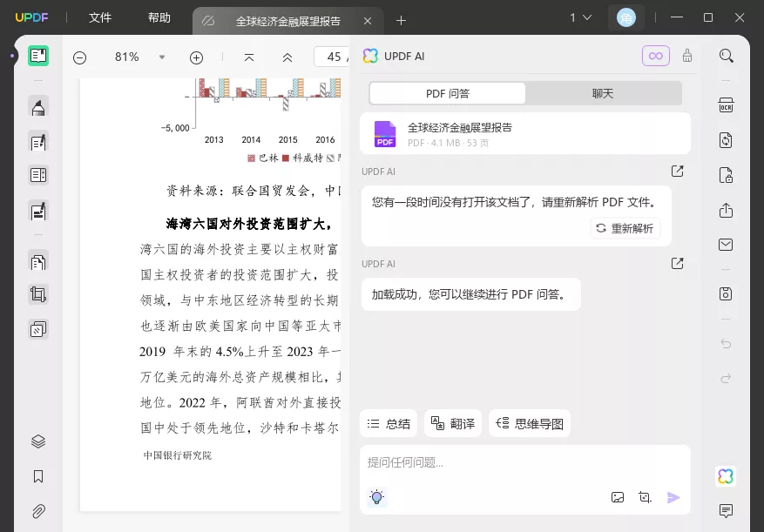The image size is (764, 532).
Task: Capture a screenshot region for AI
Action: tap(645, 497)
